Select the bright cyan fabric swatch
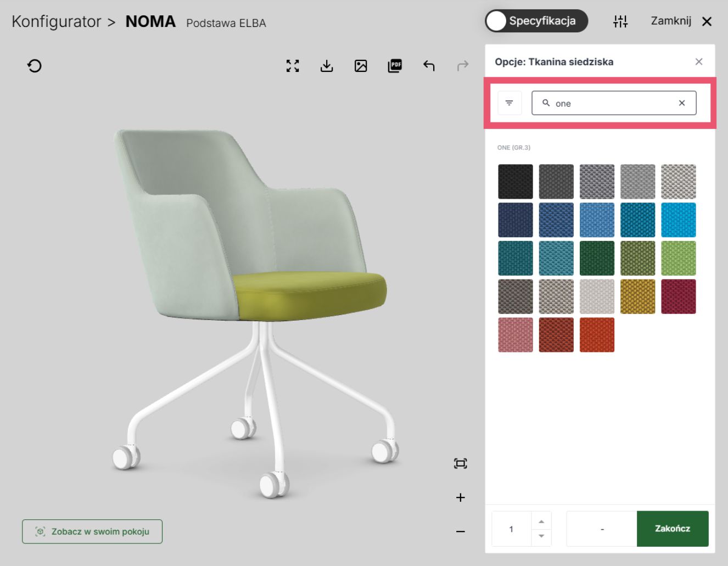 [679, 220]
